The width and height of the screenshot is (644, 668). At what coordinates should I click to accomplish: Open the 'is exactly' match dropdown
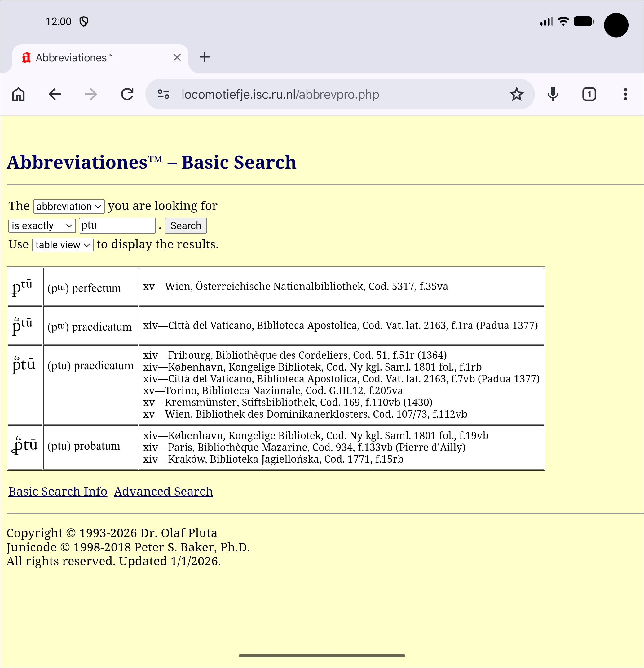(42, 226)
